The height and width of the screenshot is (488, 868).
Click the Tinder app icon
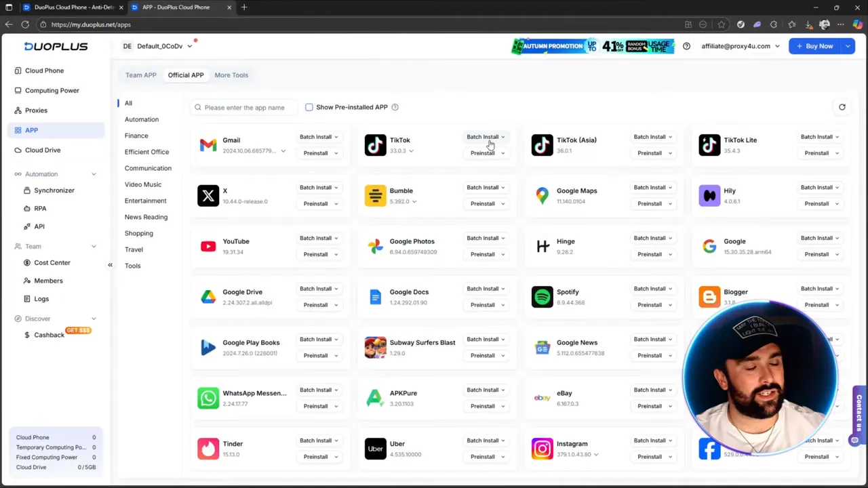[x=208, y=449]
